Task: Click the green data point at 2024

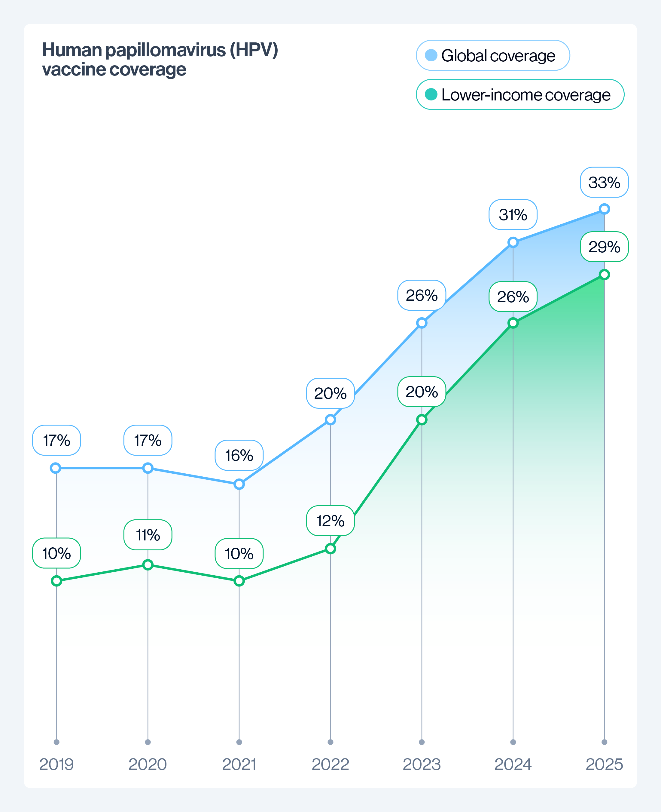Action: (x=513, y=323)
